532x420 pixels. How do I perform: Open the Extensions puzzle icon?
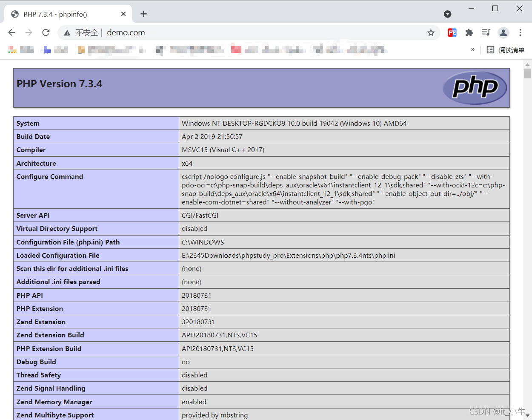pyautogui.click(x=469, y=32)
